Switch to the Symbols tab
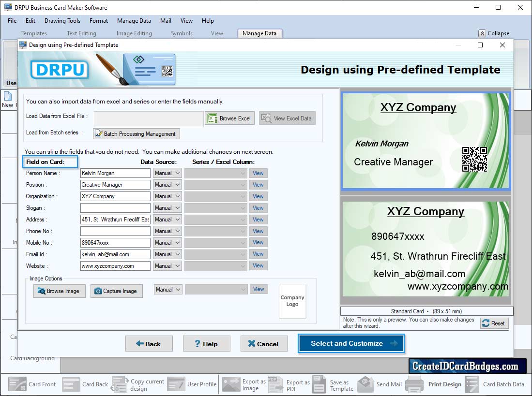 pos(182,33)
